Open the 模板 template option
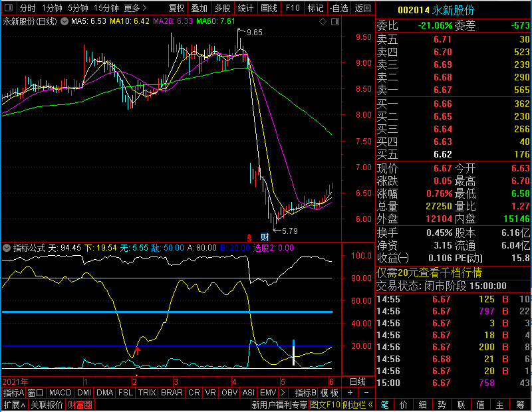The image size is (532, 412). pos(329,393)
